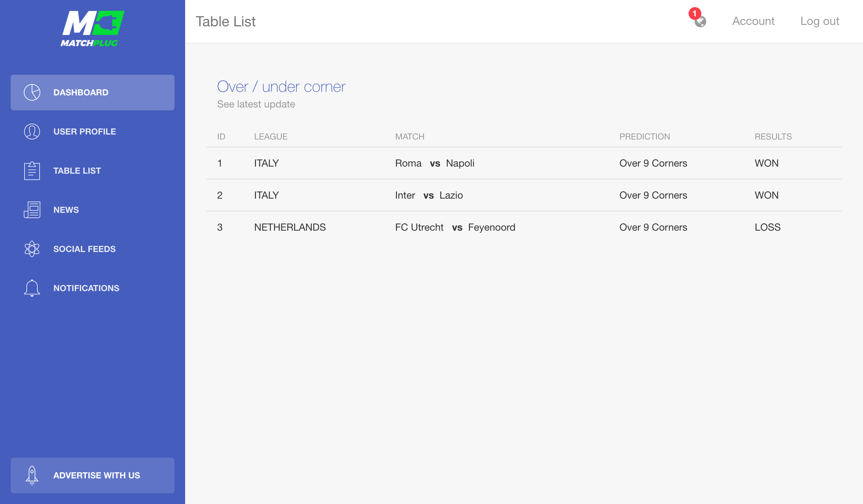
Task: Click Over 9 Corners prediction in Utrecht row
Action: [653, 227]
